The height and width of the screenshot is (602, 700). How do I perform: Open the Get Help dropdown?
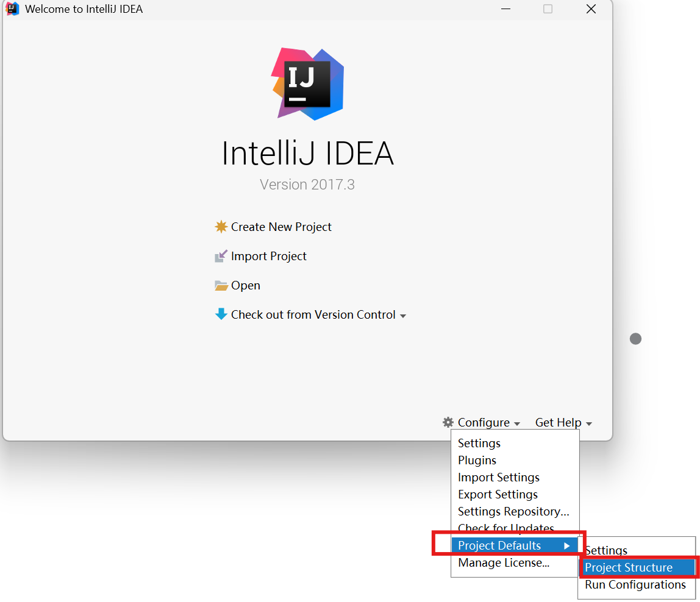pyautogui.click(x=563, y=423)
